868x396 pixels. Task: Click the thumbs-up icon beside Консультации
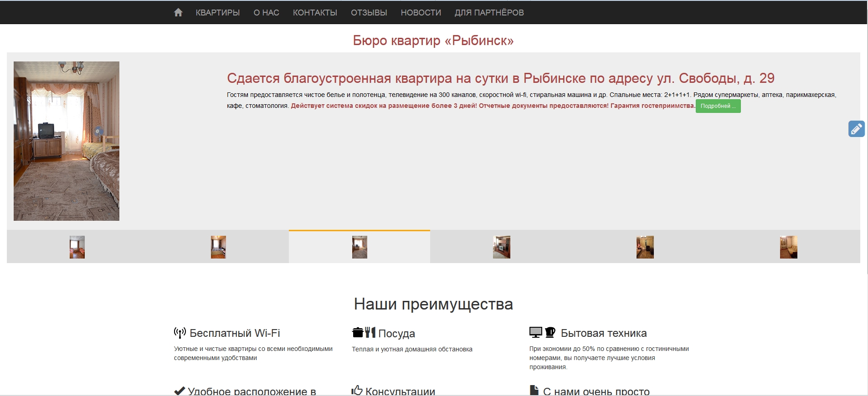coord(357,391)
